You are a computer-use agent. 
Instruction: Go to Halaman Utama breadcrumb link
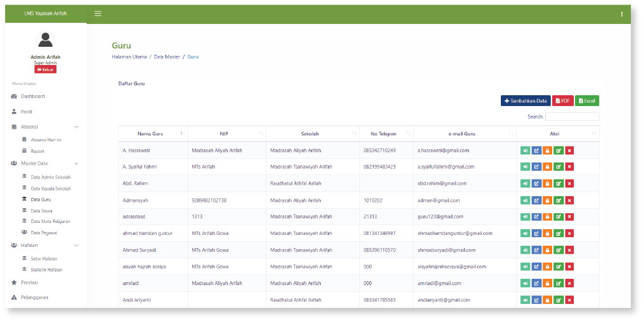[x=129, y=57]
